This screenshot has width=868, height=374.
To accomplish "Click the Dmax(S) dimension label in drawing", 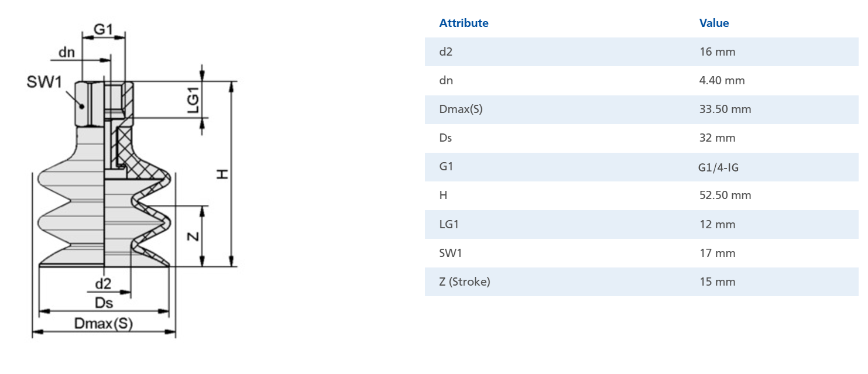I will (104, 323).
